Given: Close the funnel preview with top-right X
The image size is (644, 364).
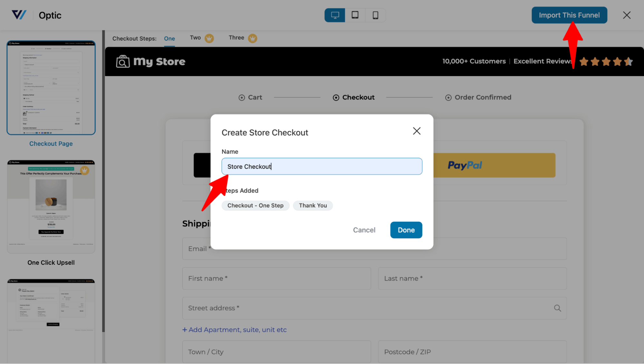Looking at the screenshot, I should 627,15.
